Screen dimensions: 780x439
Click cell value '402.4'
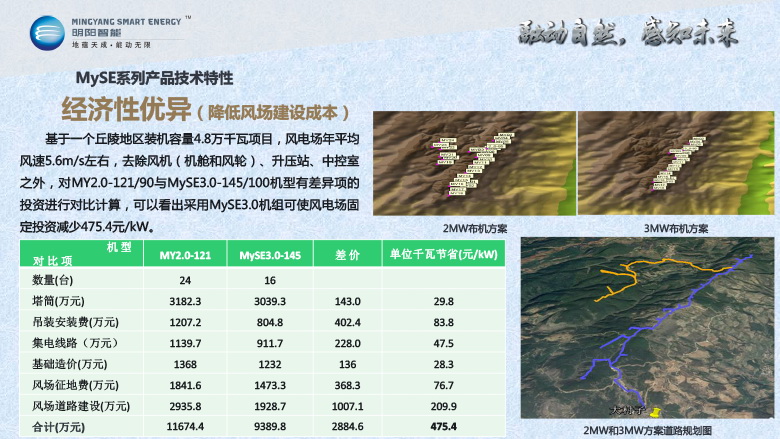point(347,322)
